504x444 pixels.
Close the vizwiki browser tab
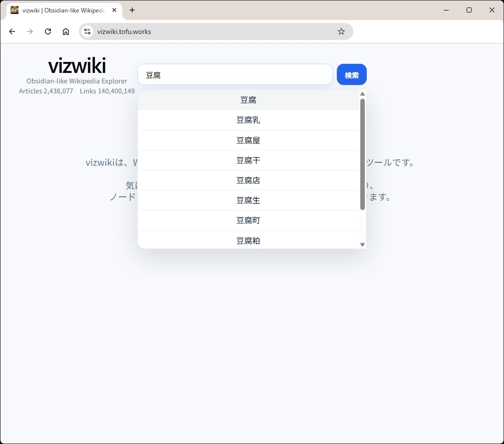tap(114, 10)
